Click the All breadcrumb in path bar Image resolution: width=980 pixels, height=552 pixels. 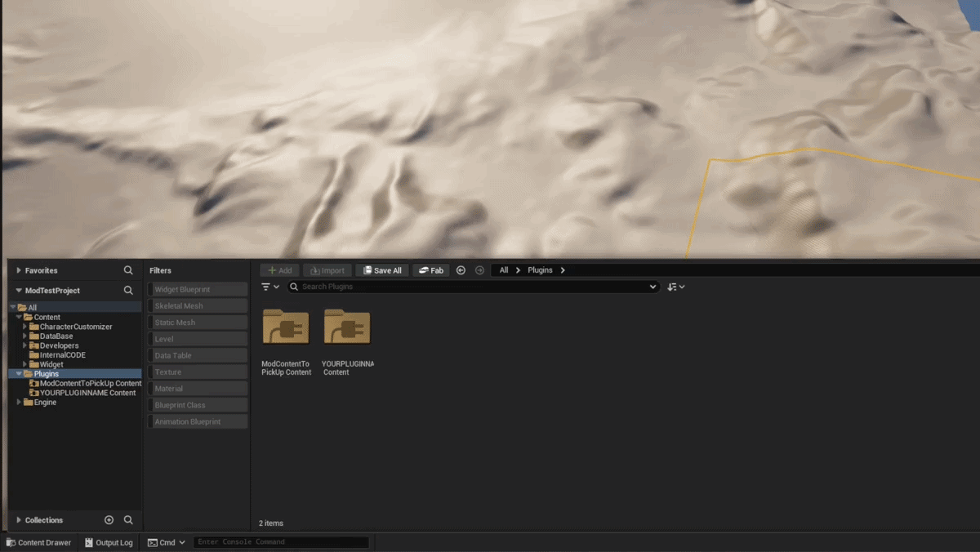point(504,270)
